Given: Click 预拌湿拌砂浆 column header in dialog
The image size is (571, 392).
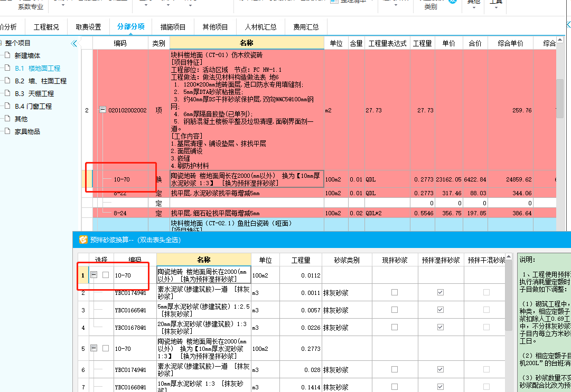Looking at the screenshot, I should [x=441, y=260].
